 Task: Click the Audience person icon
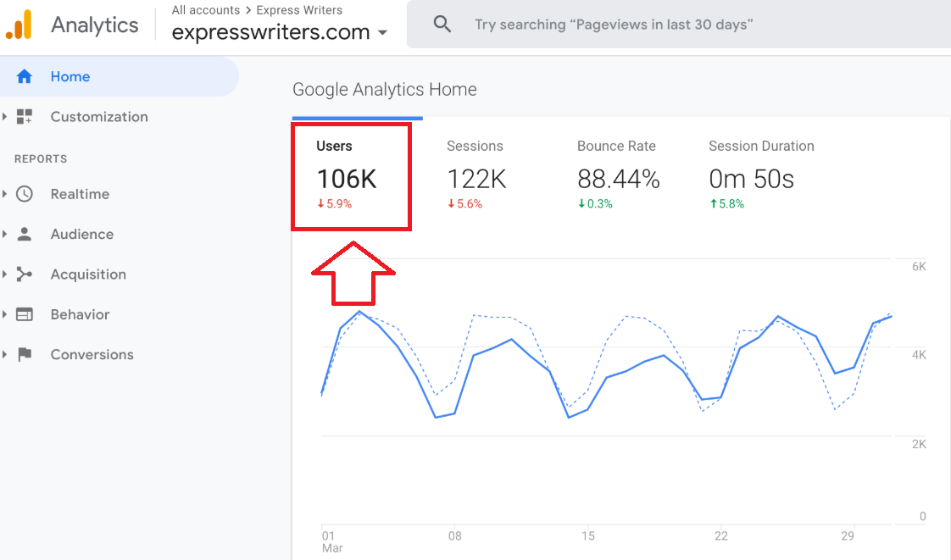25,234
